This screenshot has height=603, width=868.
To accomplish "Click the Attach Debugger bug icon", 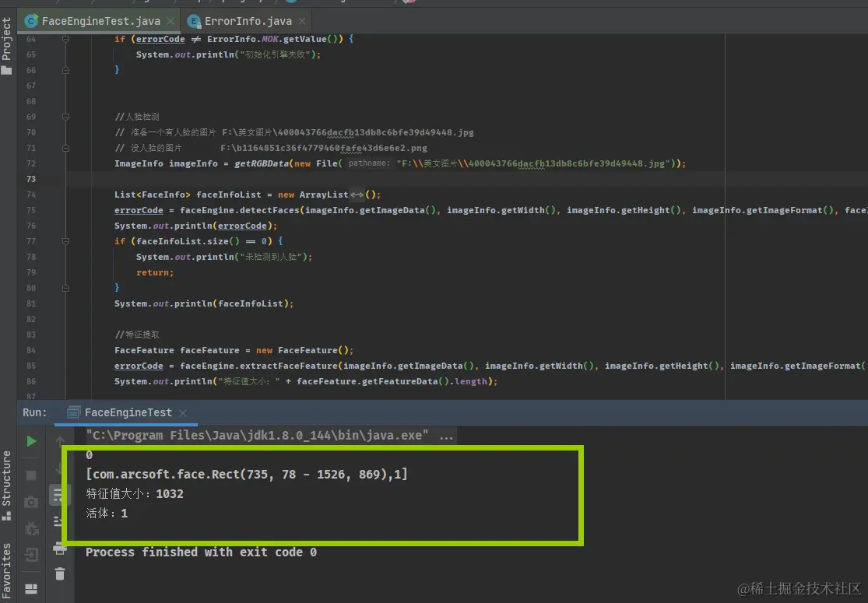I will point(32,528).
